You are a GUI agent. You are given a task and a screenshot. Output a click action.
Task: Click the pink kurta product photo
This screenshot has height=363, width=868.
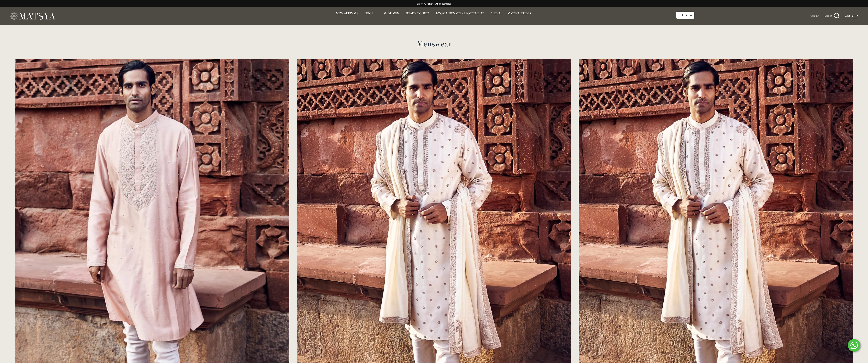coord(152,209)
